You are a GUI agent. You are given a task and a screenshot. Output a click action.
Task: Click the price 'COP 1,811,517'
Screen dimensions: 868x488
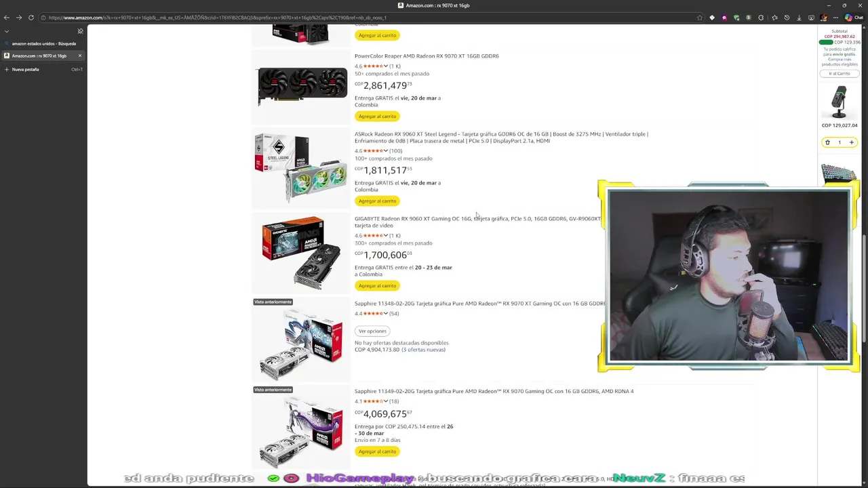(383, 170)
